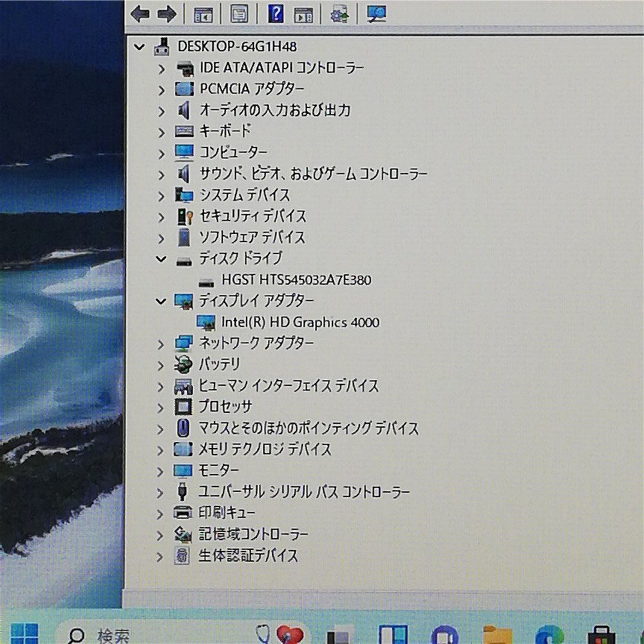
Task: Click the Update driver toolbar icon
Action: coord(339,14)
